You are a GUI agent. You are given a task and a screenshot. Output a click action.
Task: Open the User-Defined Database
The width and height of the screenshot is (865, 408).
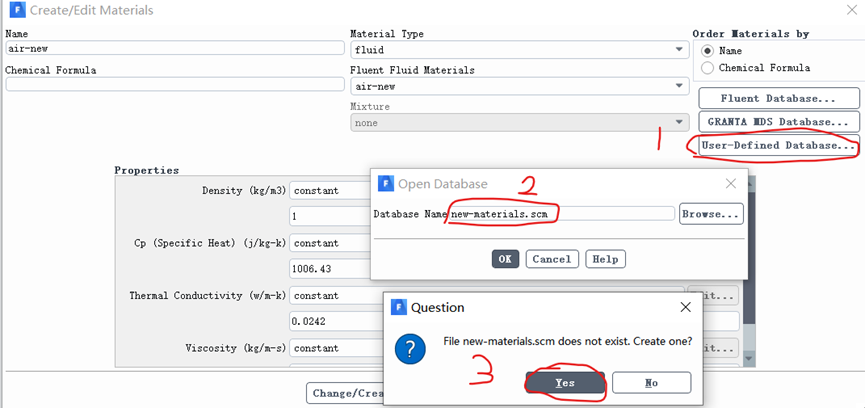tap(777, 146)
